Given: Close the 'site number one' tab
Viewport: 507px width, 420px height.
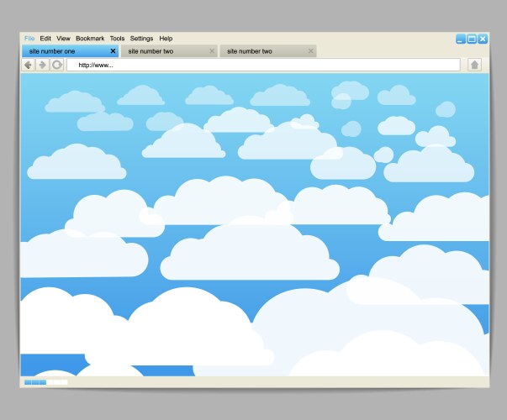Looking at the screenshot, I should [113, 51].
